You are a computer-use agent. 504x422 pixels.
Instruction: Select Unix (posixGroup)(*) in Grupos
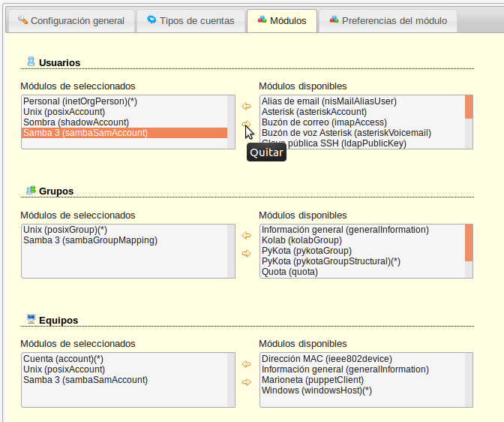[x=124, y=230]
